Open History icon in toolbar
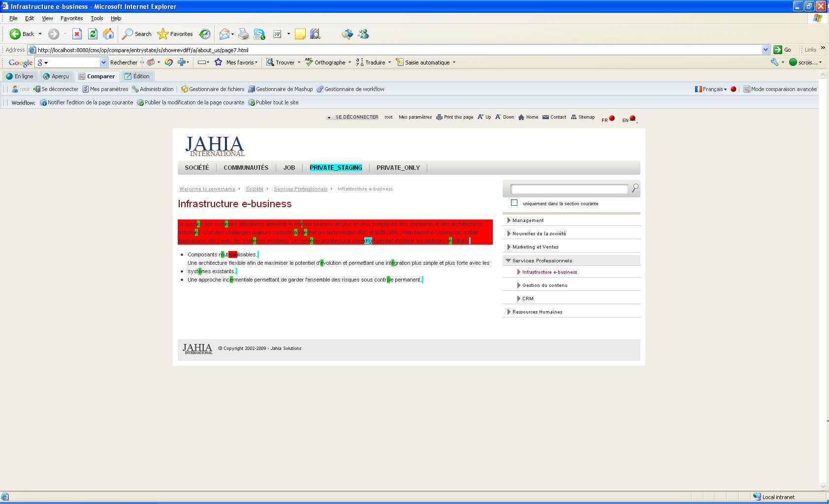The width and height of the screenshot is (829, 504). click(x=205, y=34)
